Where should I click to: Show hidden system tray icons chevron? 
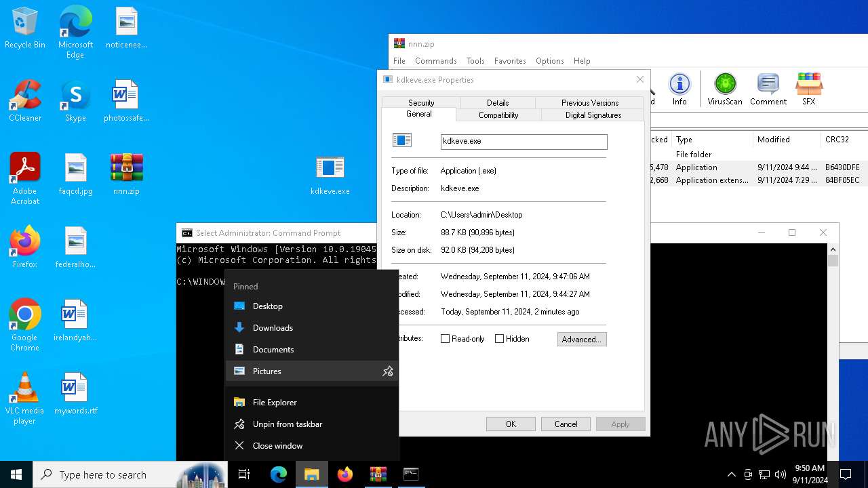click(x=731, y=474)
